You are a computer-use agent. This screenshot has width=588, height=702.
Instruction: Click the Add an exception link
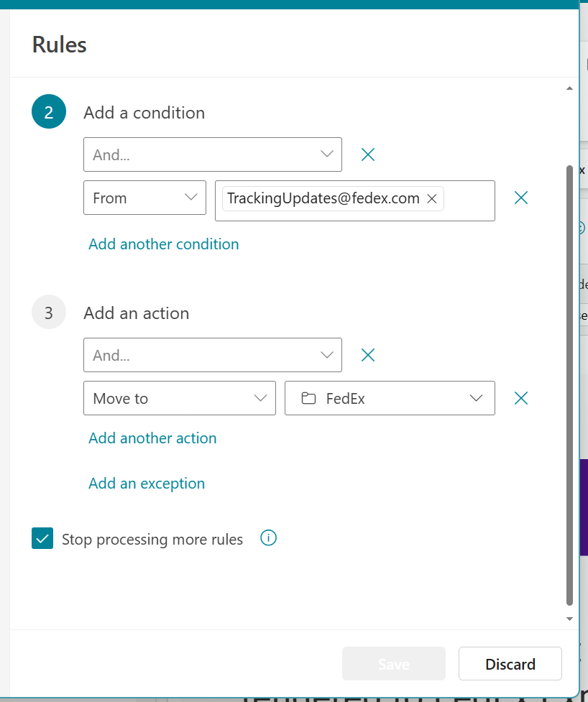(x=146, y=483)
